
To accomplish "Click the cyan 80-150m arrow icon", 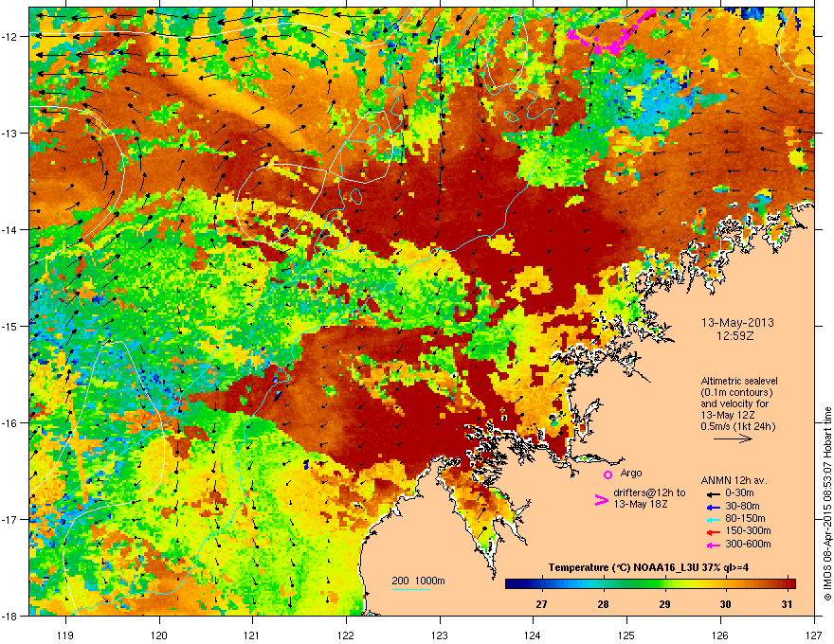I will coord(713,519).
